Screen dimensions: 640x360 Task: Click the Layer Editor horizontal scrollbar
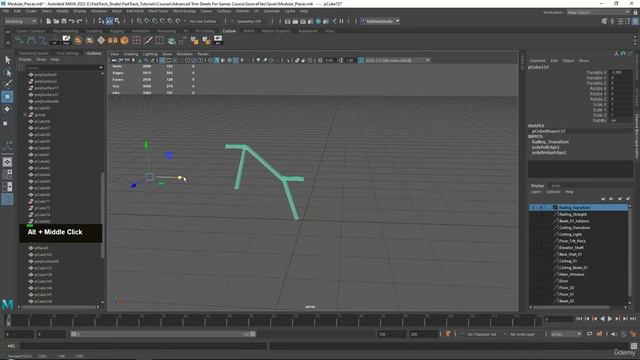pyautogui.click(x=571, y=307)
